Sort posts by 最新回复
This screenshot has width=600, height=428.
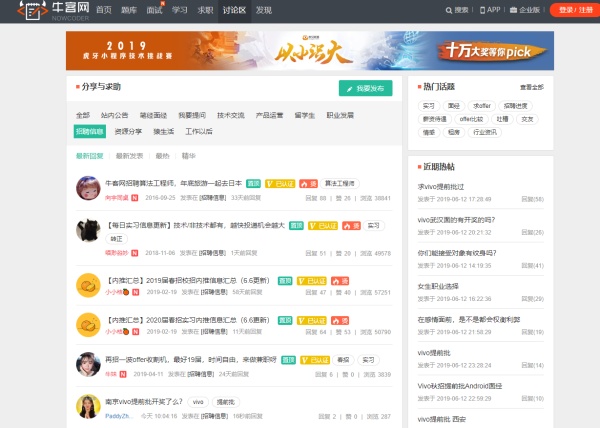coord(90,156)
